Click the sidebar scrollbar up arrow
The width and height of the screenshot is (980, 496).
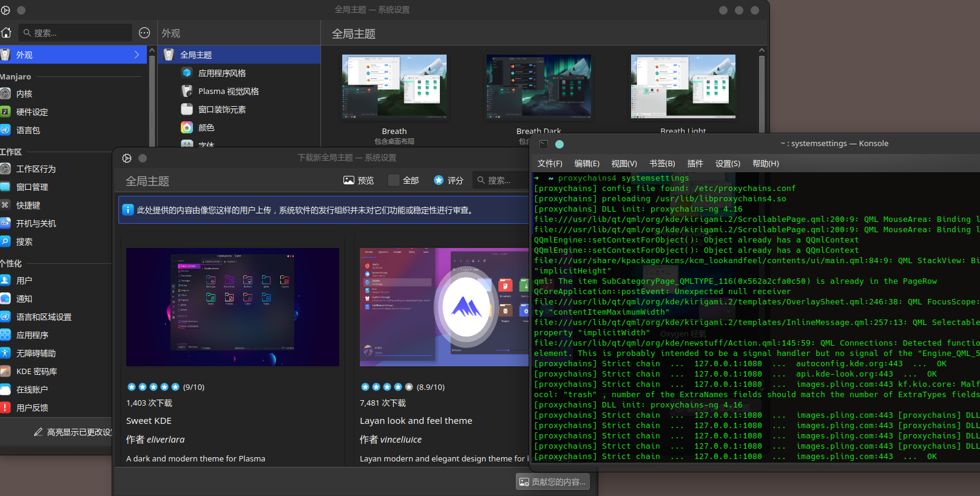click(152, 52)
